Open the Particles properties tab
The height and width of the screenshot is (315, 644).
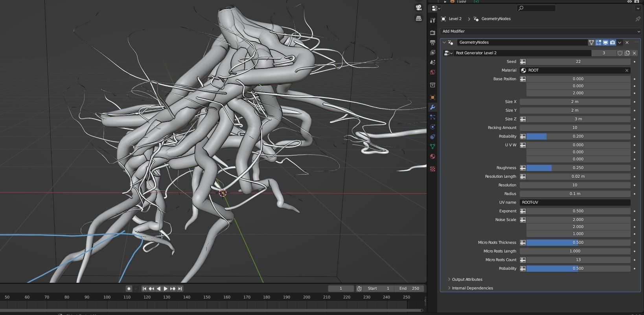pyautogui.click(x=432, y=117)
